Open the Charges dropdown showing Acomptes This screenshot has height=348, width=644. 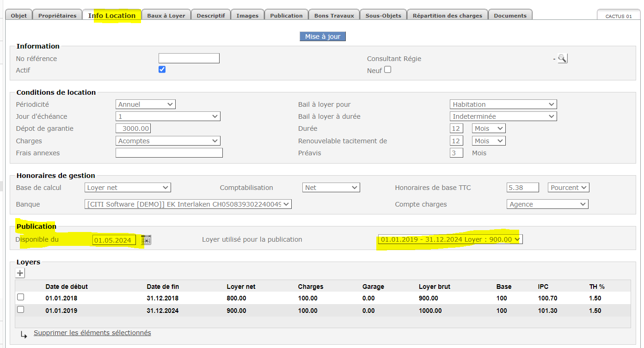coord(168,141)
